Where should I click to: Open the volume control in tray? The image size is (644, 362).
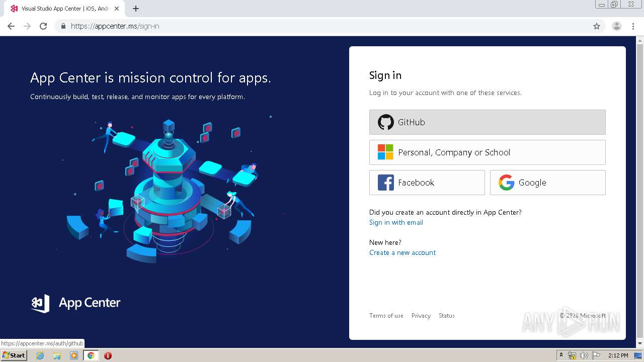tap(584, 355)
